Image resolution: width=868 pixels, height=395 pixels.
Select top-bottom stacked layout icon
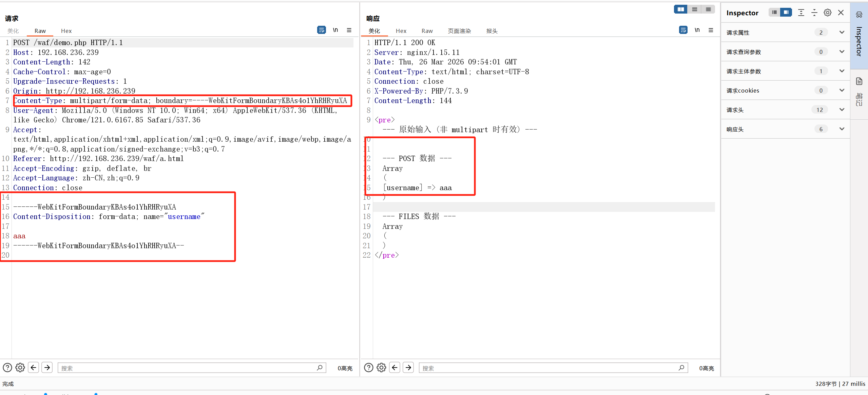(694, 9)
